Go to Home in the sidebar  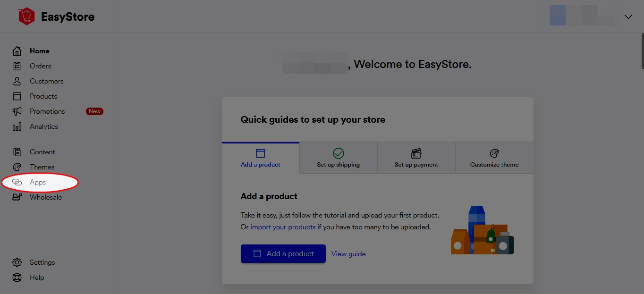point(39,50)
